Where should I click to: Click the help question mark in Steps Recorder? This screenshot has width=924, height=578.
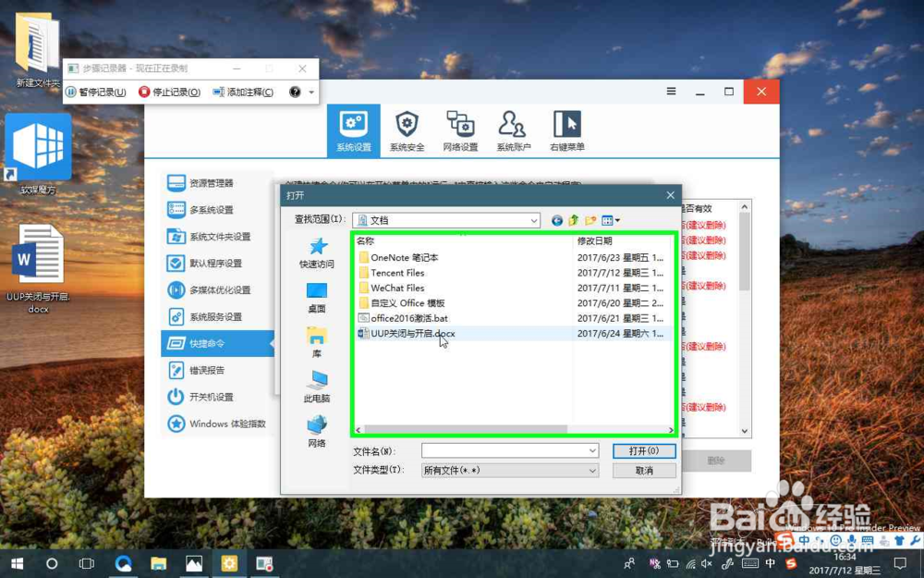coord(295,93)
